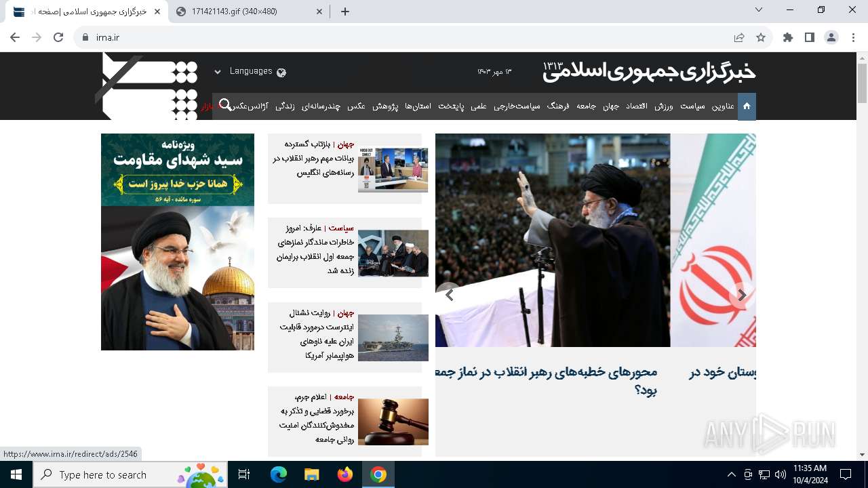Click the judge gavel thumbnail
868x488 pixels.
click(393, 422)
